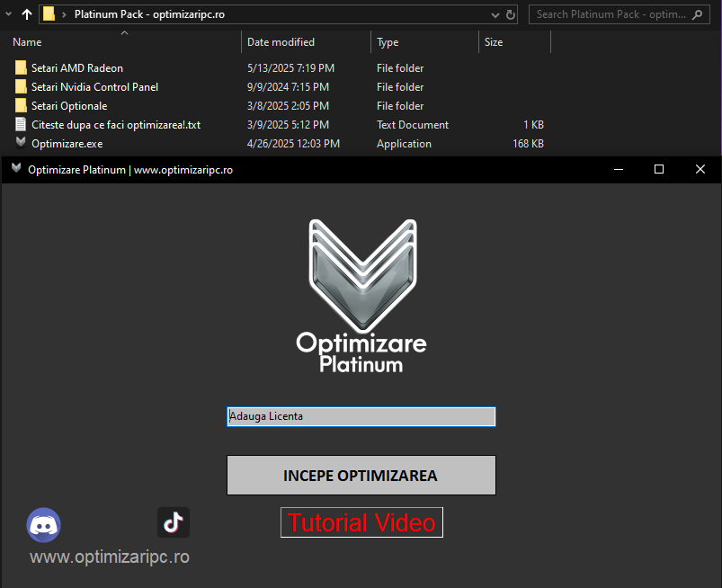Go up one folder level in Explorer
Image resolution: width=722 pixels, height=588 pixels.
(x=27, y=14)
